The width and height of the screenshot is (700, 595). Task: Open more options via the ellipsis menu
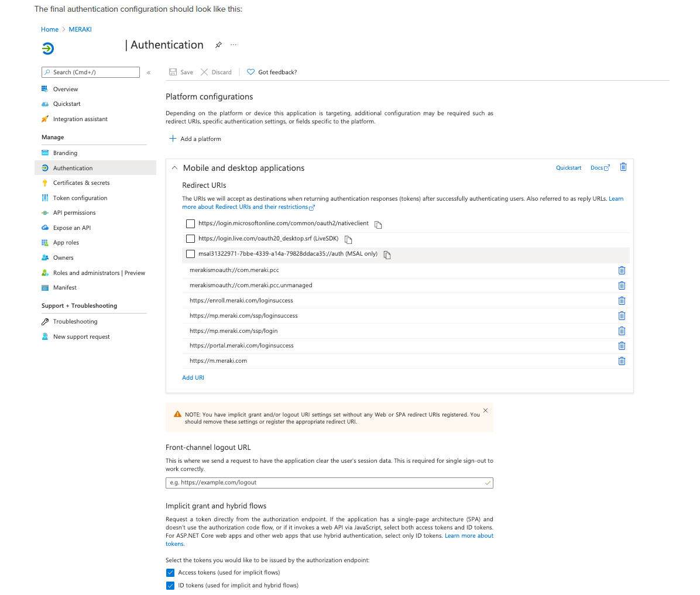(233, 44)
